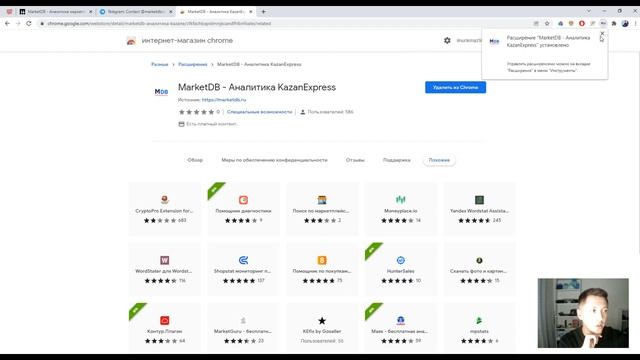Open the Скачать фото и картинки card
The height and width of the screenshot is (360, 640).
(479, 269)
